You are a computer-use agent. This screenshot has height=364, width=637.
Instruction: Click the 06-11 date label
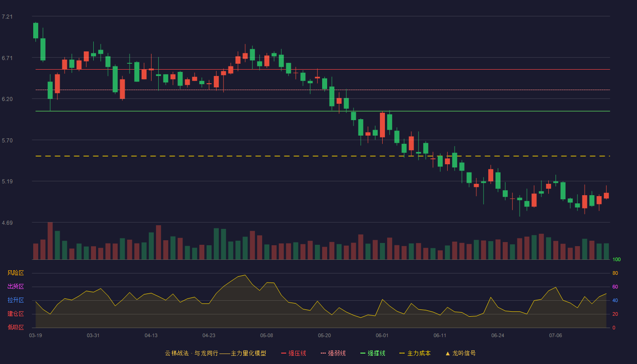click(440, 335)
